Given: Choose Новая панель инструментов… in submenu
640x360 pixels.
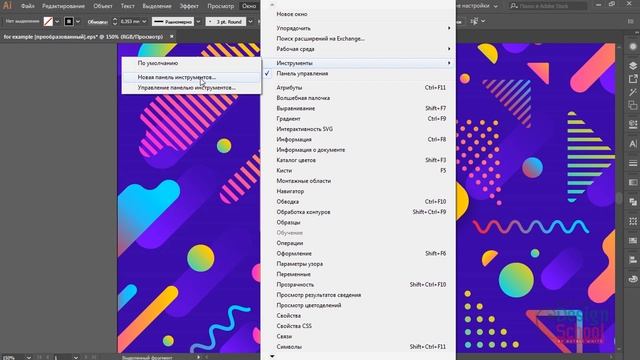Looking at the screenshot, I should [x=191, y=77].
